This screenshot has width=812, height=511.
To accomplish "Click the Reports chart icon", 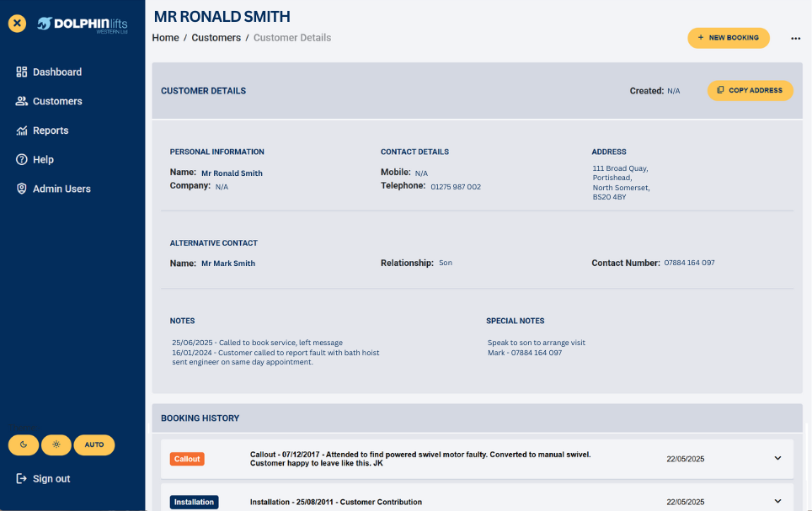I will coord(22,130).
